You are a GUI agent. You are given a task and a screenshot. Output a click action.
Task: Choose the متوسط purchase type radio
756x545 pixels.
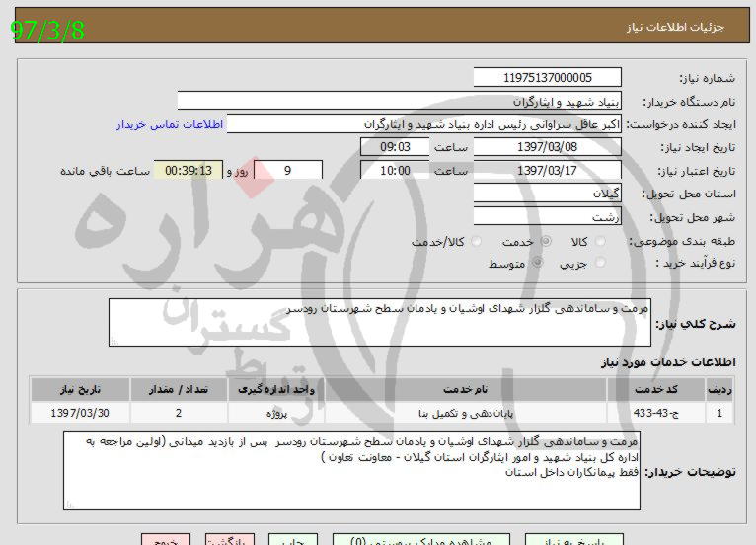537,263
